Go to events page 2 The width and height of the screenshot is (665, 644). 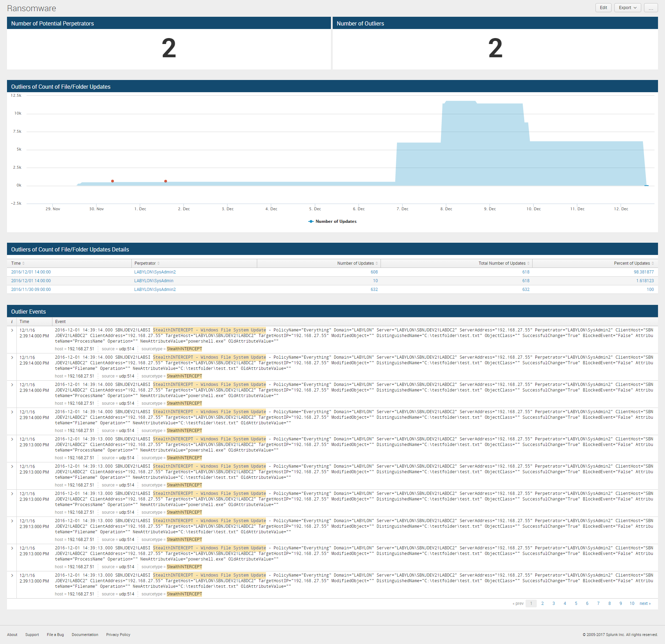tap(542, 603)
